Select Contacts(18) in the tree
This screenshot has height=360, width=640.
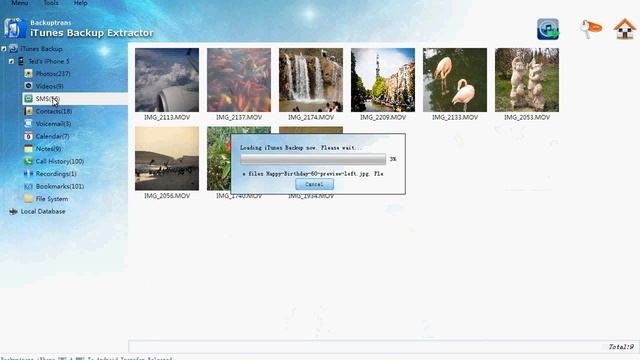[x=54, y=111]
